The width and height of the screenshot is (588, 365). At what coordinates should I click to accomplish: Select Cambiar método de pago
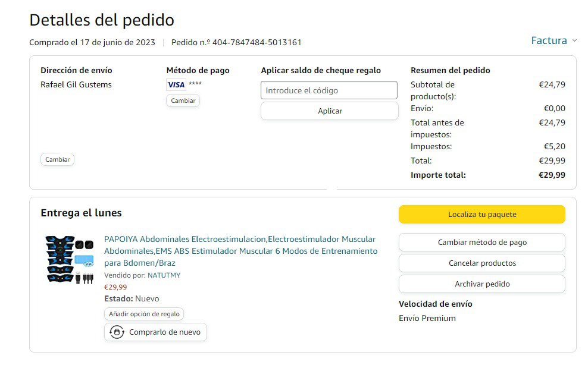coord(481,243)
